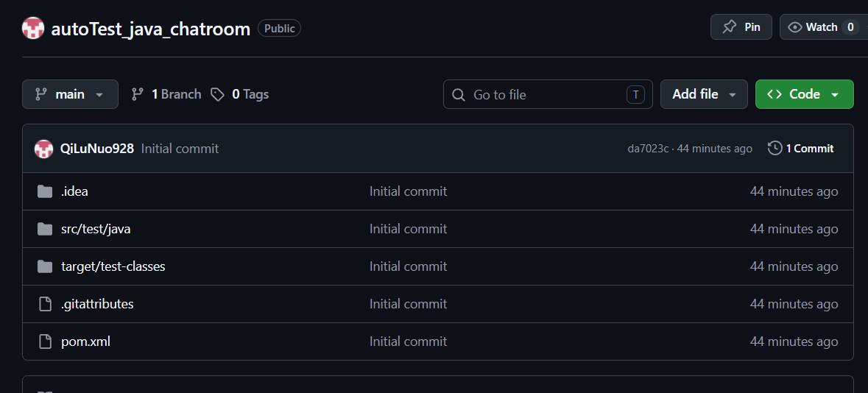The height and width of the screenshot is (393, 868).
Task: Open the pom.xml file name link
Action: [85, 341]
